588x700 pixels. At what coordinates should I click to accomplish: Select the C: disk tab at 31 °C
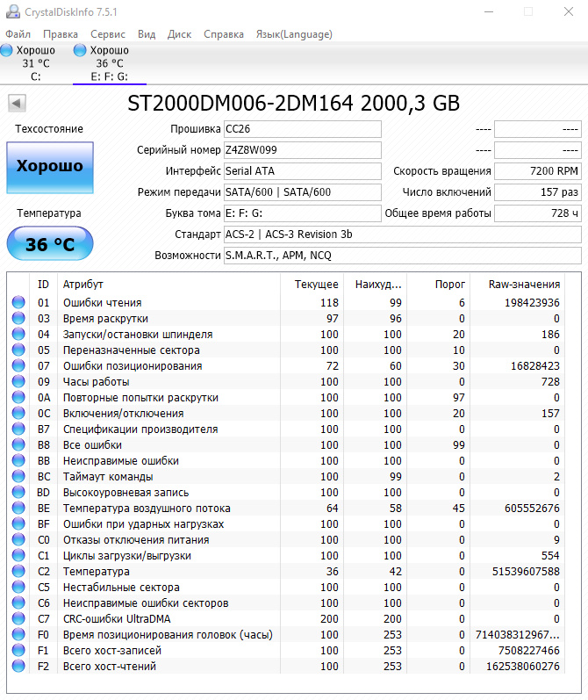36,63
